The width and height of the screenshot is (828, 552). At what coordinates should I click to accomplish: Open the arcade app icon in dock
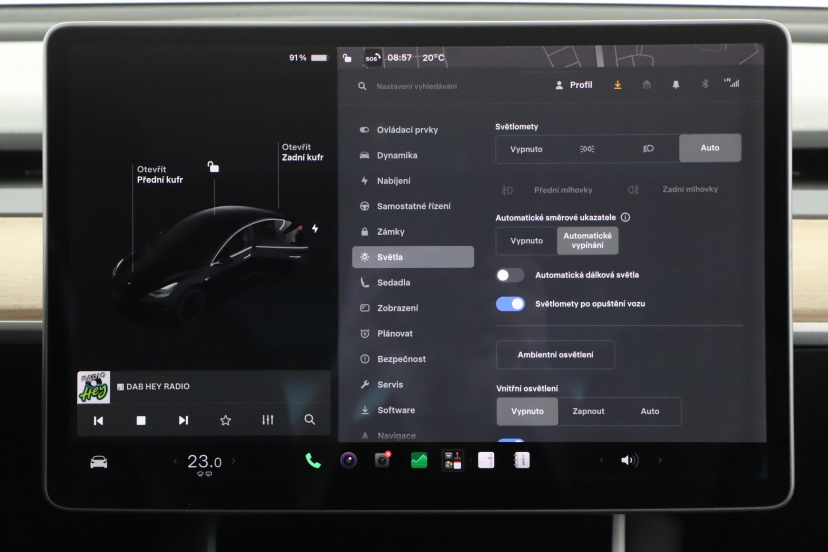453,460
